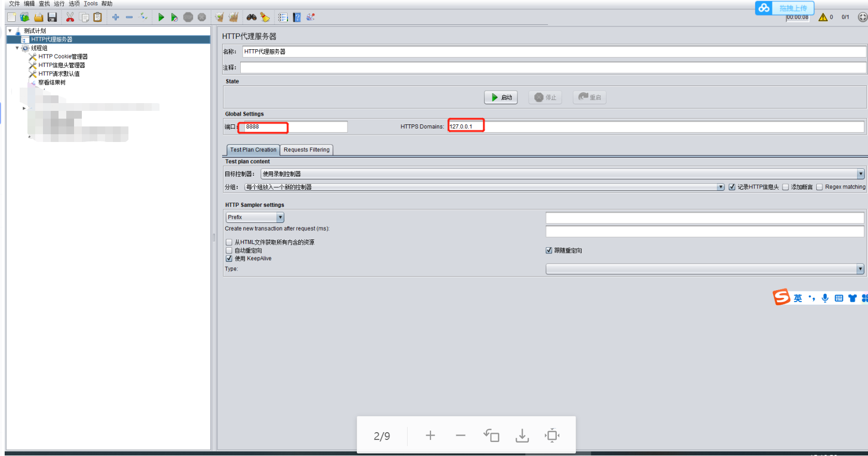Toggle the 跟随重定向 checkbox
This screenshot has width=868, height=456.
[x=549, y=250]
